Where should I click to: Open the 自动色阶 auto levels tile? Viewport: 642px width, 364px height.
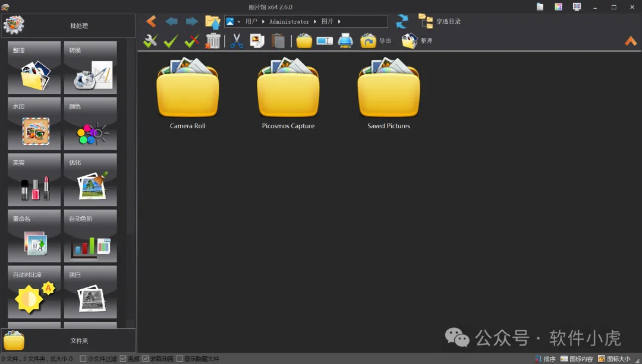pos(90,236)
